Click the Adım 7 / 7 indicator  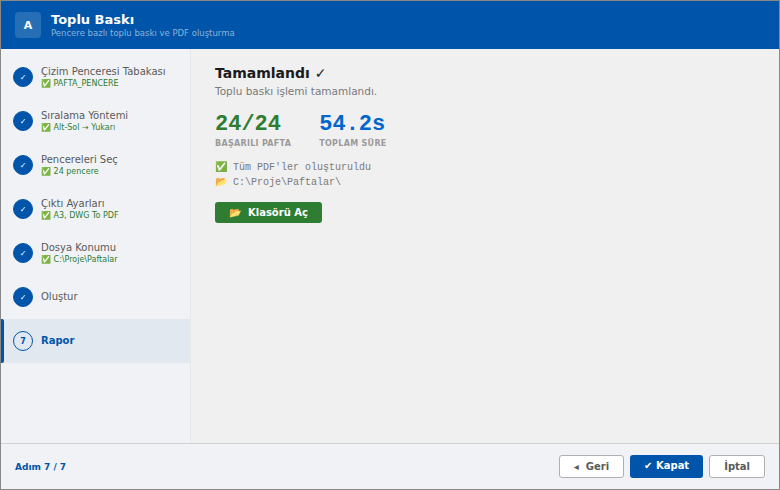pyautogui.click(x=40, y=467)
